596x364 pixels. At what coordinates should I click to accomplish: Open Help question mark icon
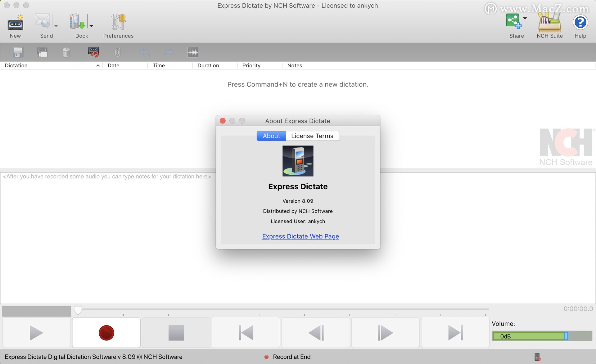click(x=580, y=22)
